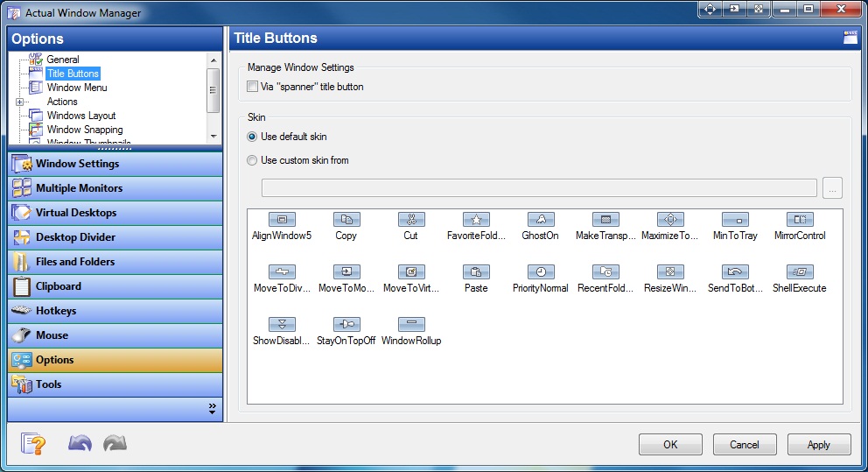
Task: Select the PriorityNormal clock icon
Action: 541,272
